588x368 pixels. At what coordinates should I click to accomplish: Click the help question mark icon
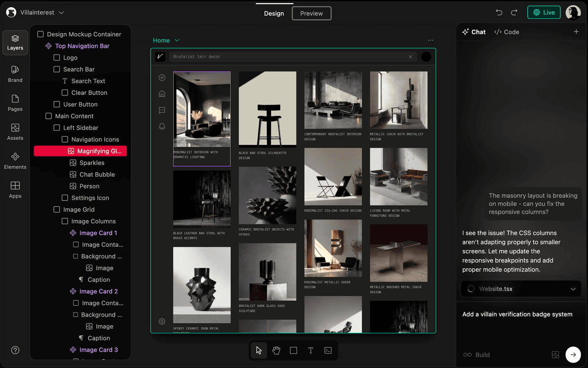pyautogui.click(x=15, y=351)
